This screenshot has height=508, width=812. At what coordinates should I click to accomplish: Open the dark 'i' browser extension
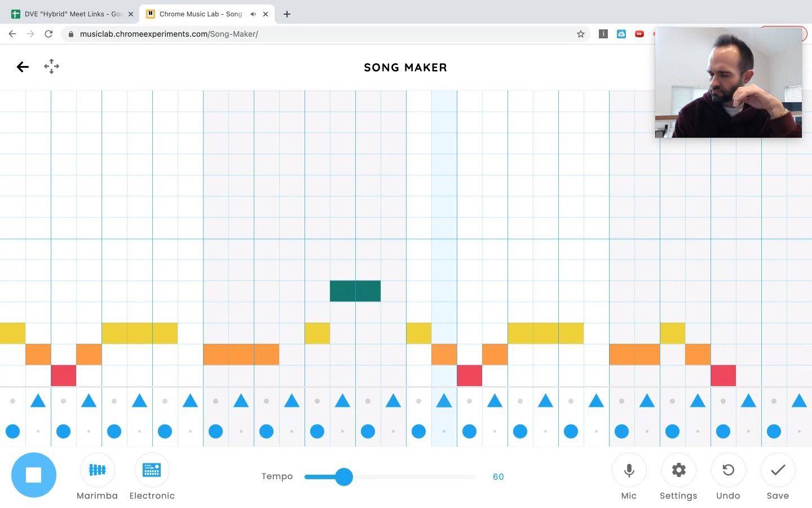click(x=603, y=34)
